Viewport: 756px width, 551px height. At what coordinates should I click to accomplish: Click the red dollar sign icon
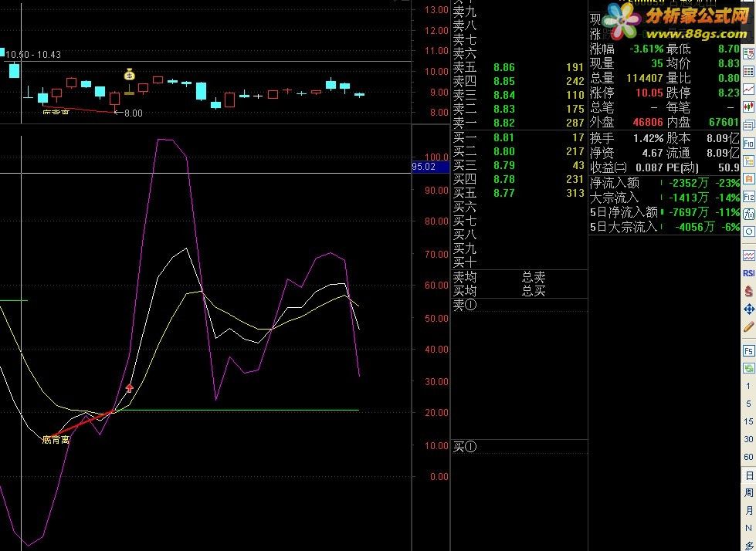tap(749, 291)
